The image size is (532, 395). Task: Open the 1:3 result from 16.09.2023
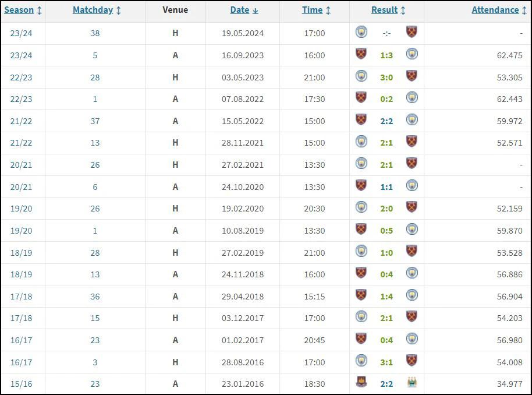(386, 55)
